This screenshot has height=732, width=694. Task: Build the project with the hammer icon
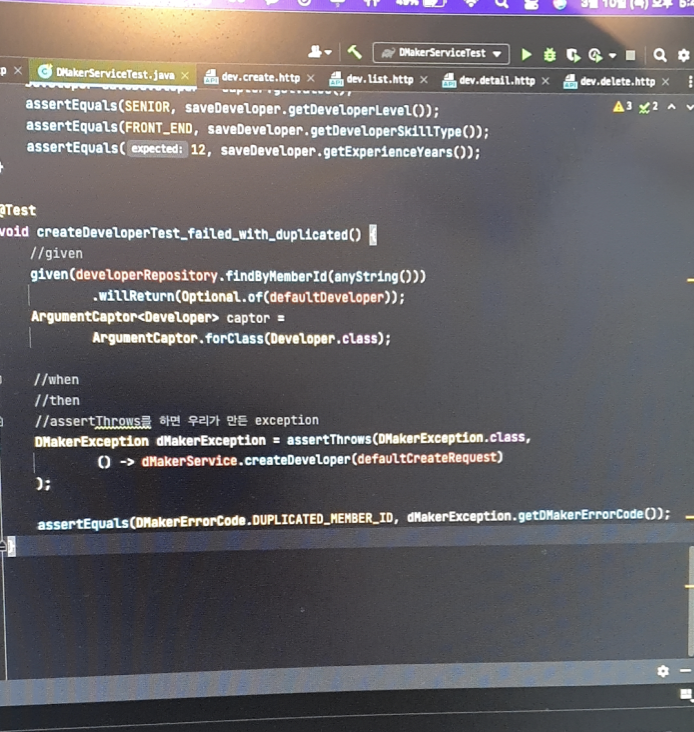click(355, 52)
